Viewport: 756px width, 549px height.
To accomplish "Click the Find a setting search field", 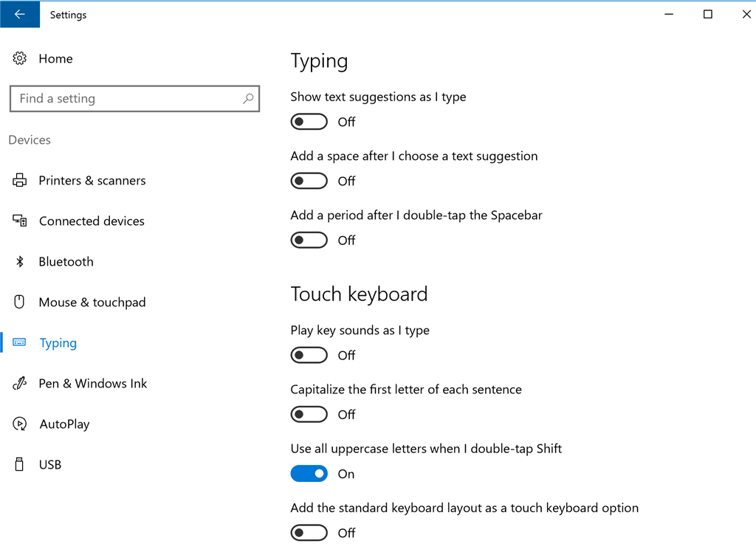I will (134, 99).
